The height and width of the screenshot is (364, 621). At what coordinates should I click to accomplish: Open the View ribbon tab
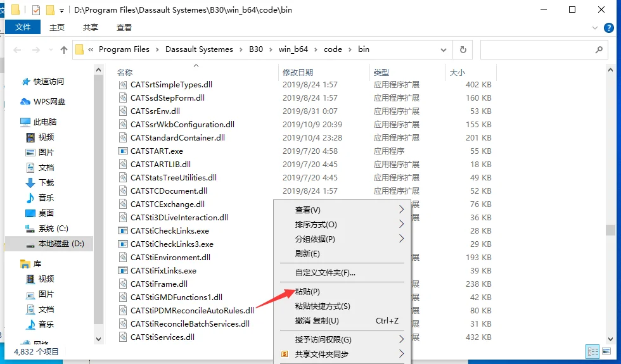[x=124, y=27]
